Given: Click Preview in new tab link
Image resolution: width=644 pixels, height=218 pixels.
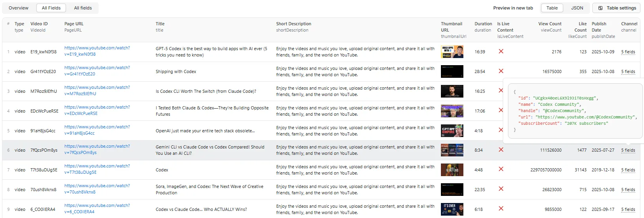Looking at the screenshot, I should 513,8.
